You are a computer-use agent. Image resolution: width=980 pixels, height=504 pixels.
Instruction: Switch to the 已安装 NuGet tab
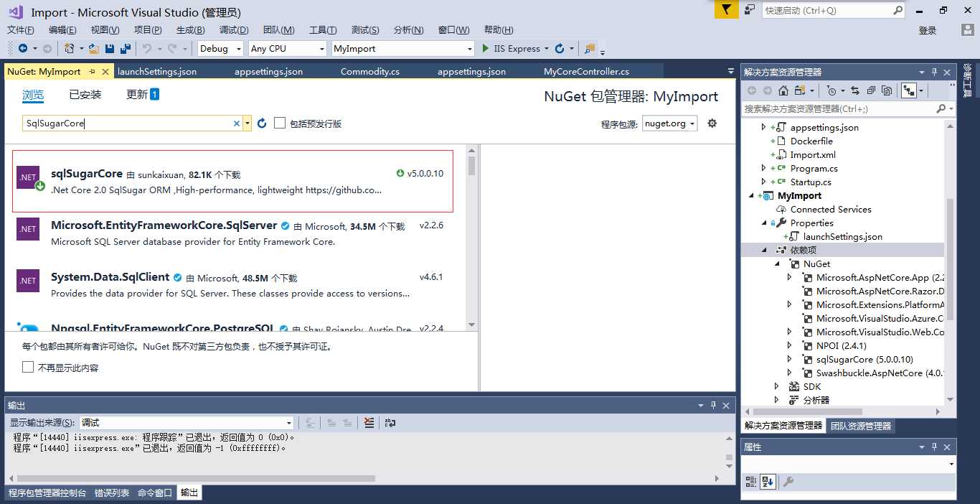coord(85,95)
